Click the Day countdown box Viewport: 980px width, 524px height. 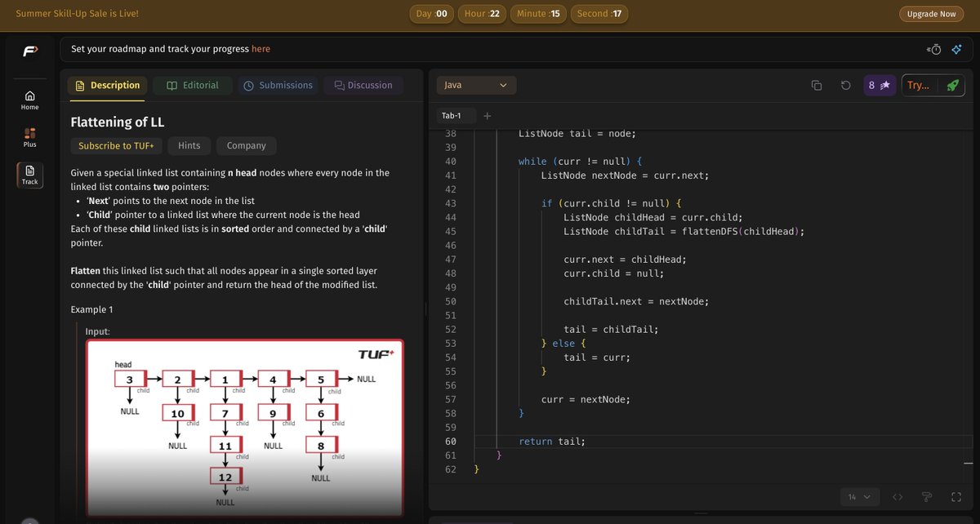(432, 14)
